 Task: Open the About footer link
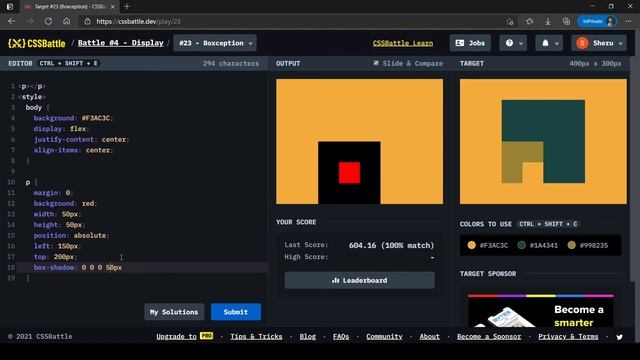point(430,337)
